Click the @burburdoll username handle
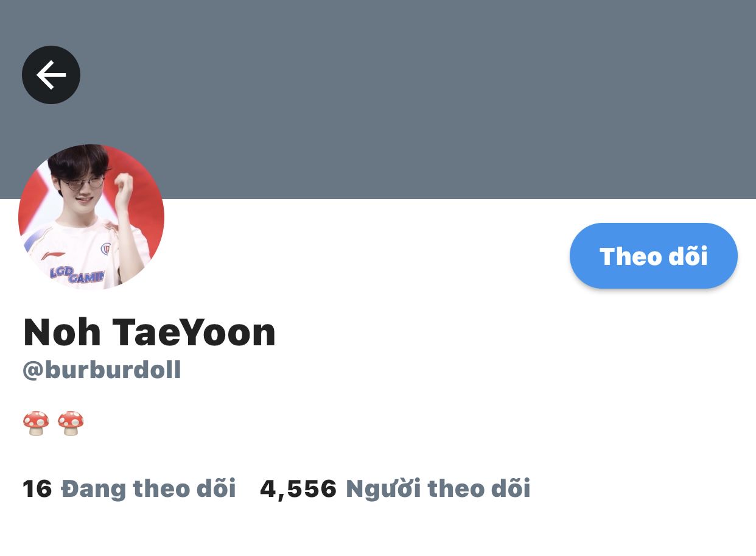Viewport: 756px width, 556px height. pyautogui.click(x=102, y=370)
